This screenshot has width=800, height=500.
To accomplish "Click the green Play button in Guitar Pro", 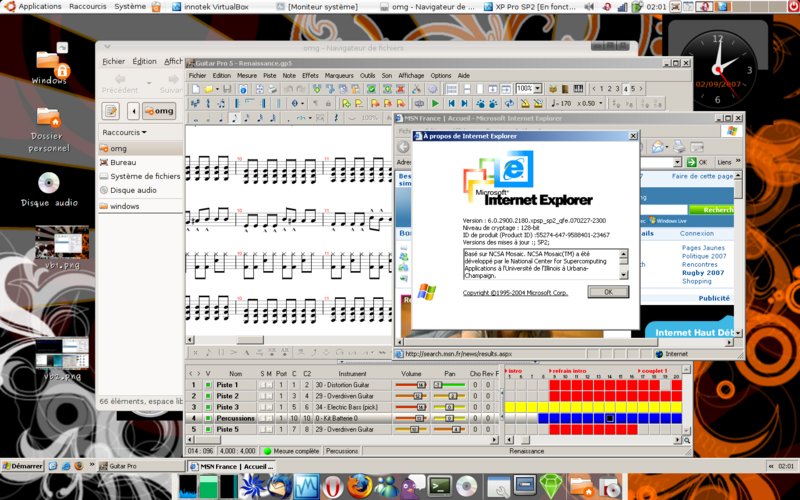I will coord(435,103).
